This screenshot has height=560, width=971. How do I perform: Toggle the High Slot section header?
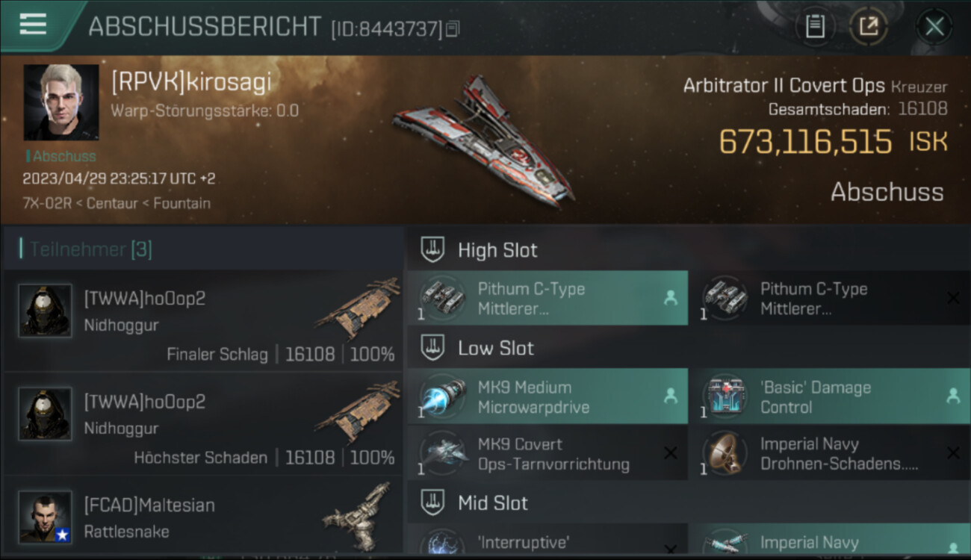(689, 250)
